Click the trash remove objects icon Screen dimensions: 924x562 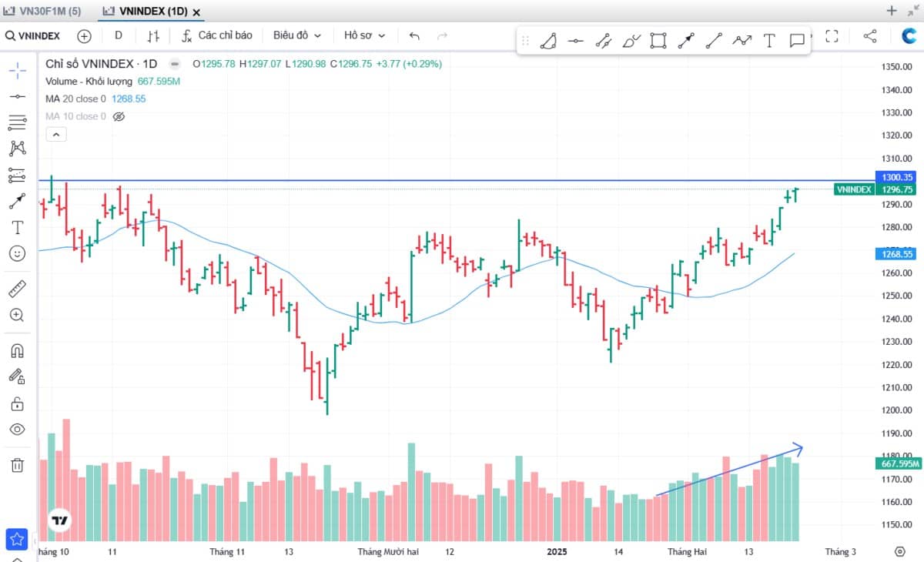click(x=17, y=465)
